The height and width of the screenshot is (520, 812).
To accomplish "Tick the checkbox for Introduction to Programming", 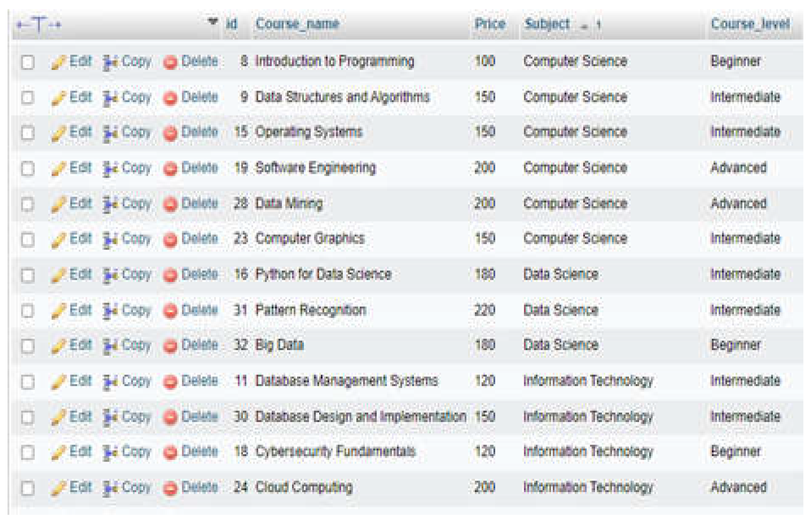I will click(28, 62).
